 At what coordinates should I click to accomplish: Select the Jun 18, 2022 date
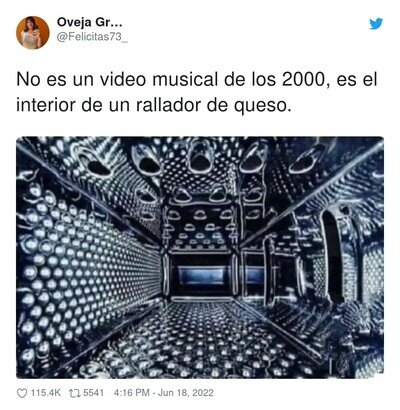pyautogui.click(x=185, y=393)
